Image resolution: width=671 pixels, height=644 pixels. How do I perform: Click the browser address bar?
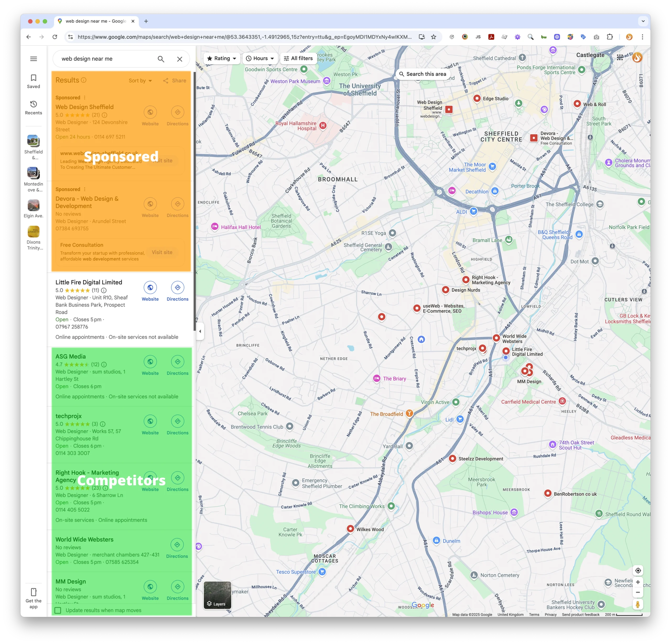pyautogui.click(x=245, y=37)
